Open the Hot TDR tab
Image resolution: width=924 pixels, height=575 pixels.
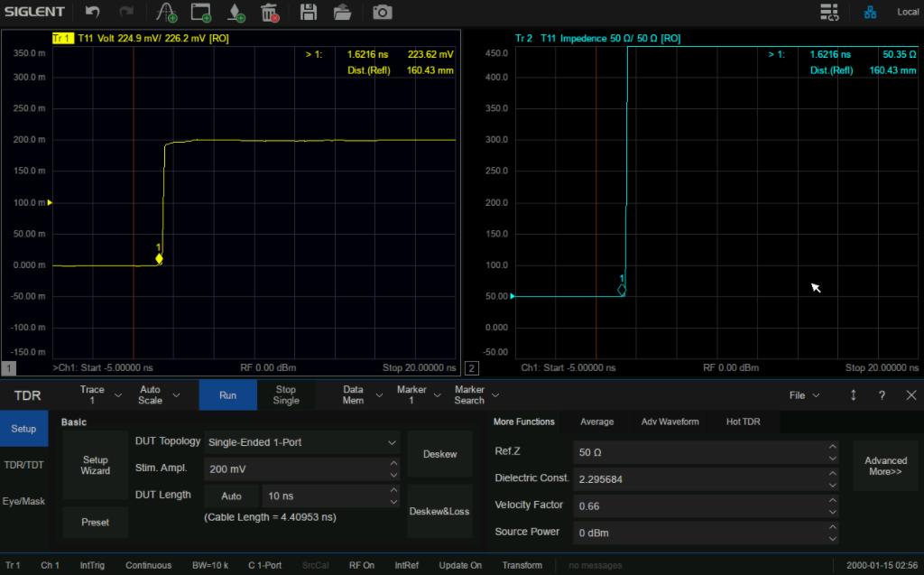743,422
